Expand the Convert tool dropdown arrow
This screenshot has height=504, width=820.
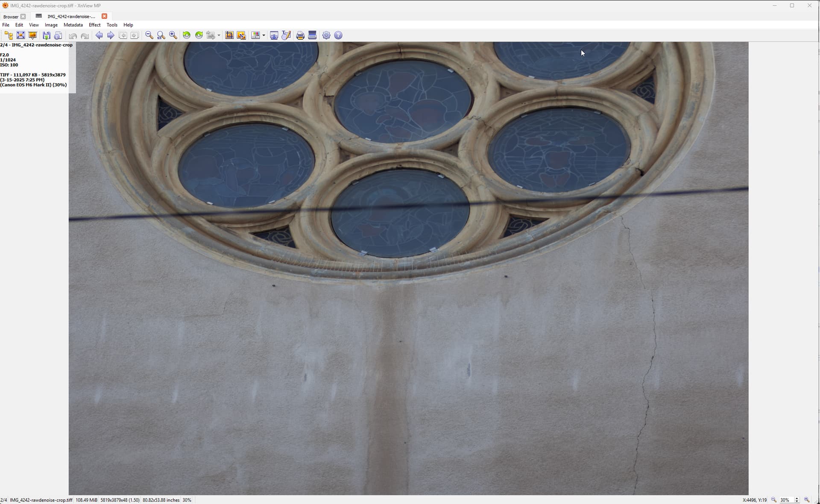click(219, 35)
